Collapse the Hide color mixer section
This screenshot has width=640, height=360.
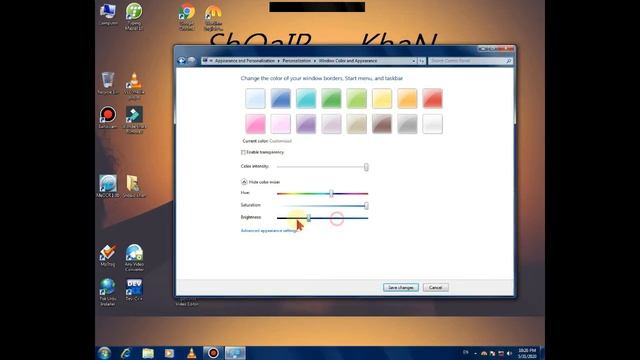(244, 182)
